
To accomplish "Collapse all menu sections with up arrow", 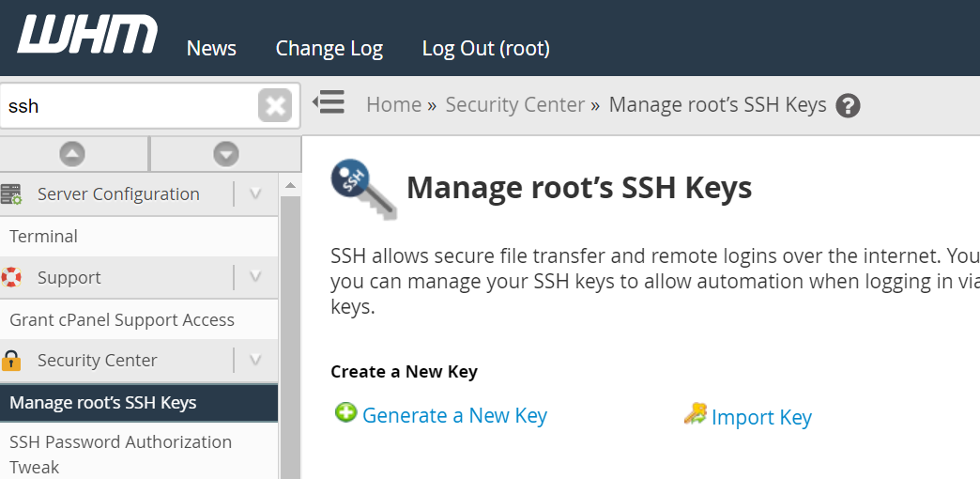I will pyautogui.click(x=72, y=154).
